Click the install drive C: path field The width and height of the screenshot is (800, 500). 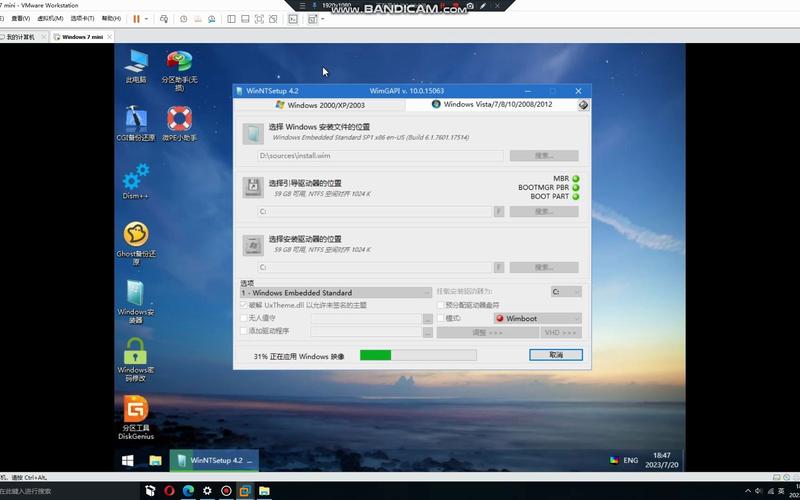[374, 267]
